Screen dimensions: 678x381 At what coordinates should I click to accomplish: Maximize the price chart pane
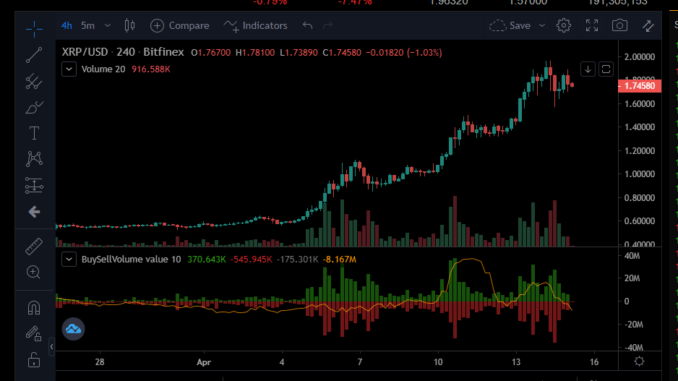[x=606, y=69]
